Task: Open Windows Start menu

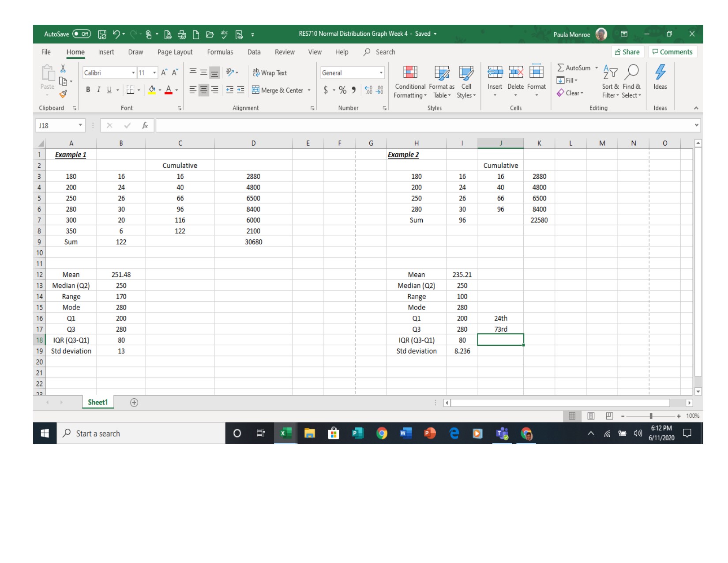Action: pos(45,433)
